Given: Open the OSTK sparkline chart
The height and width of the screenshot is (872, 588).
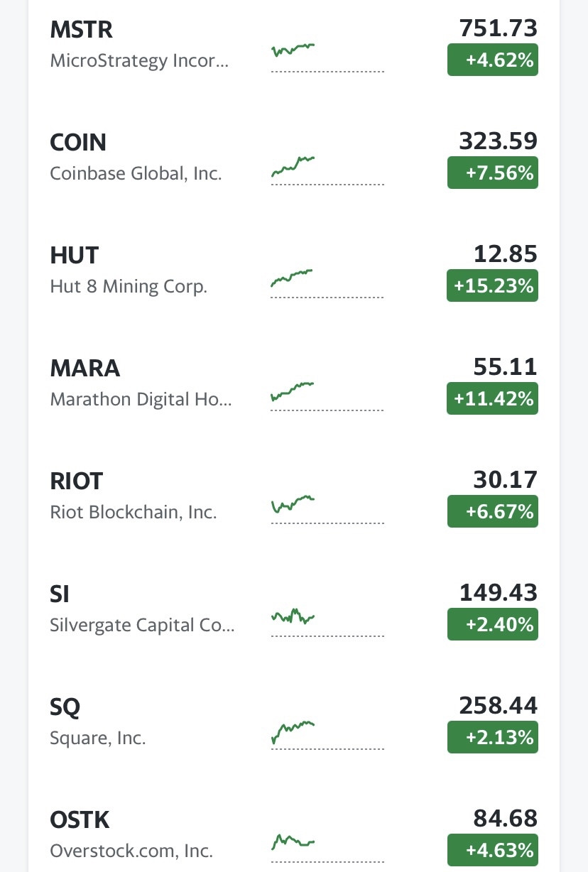Looking at the screenshot, I should (327, 846).
